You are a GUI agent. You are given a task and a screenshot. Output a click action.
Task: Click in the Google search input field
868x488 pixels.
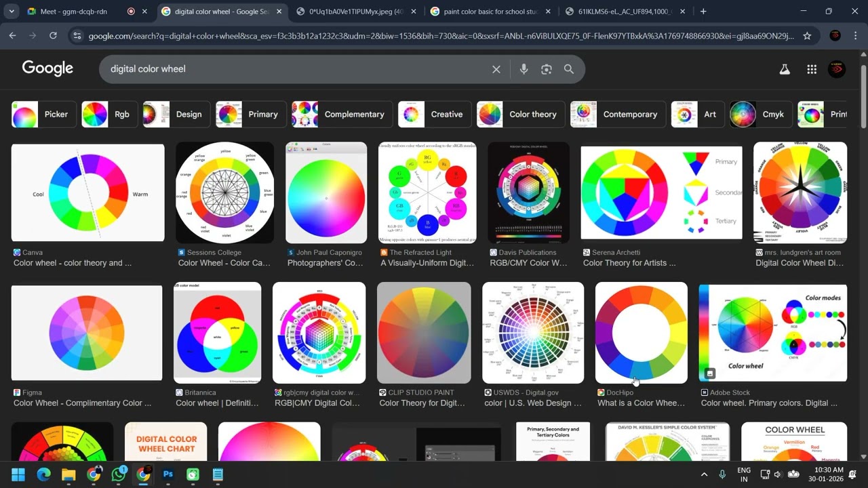pyautogui.click(x=295, y=69)
